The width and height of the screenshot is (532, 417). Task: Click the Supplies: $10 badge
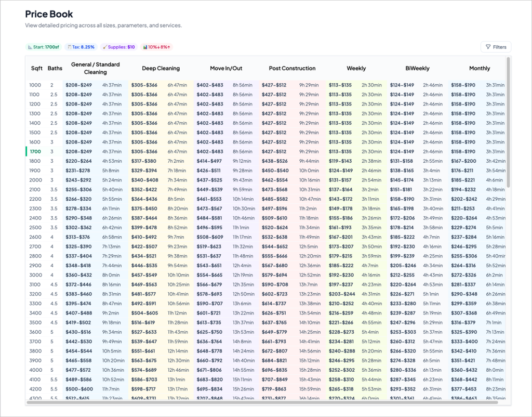119,47
